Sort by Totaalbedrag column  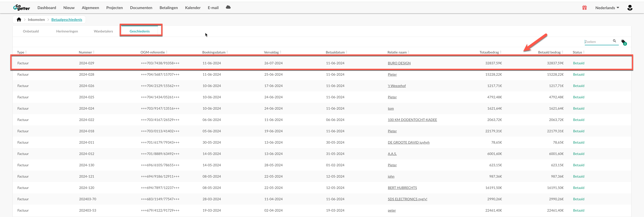coord(490,52)
